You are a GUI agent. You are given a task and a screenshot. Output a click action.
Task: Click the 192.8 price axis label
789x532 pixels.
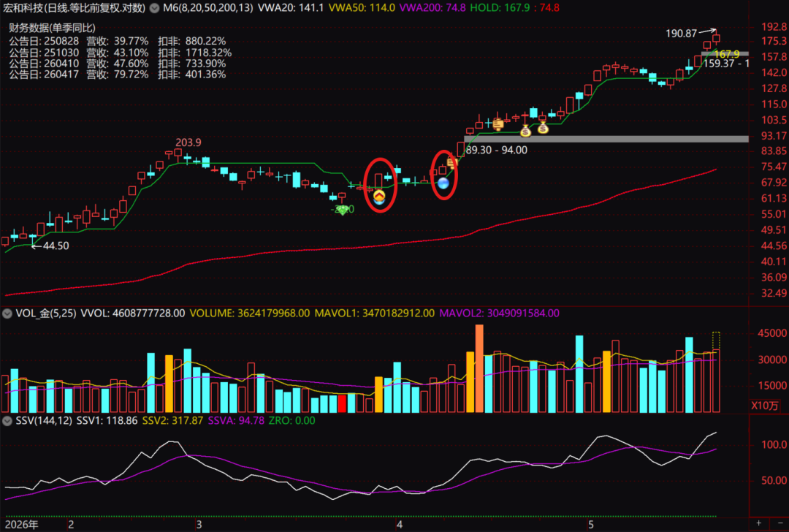[774, 27]
